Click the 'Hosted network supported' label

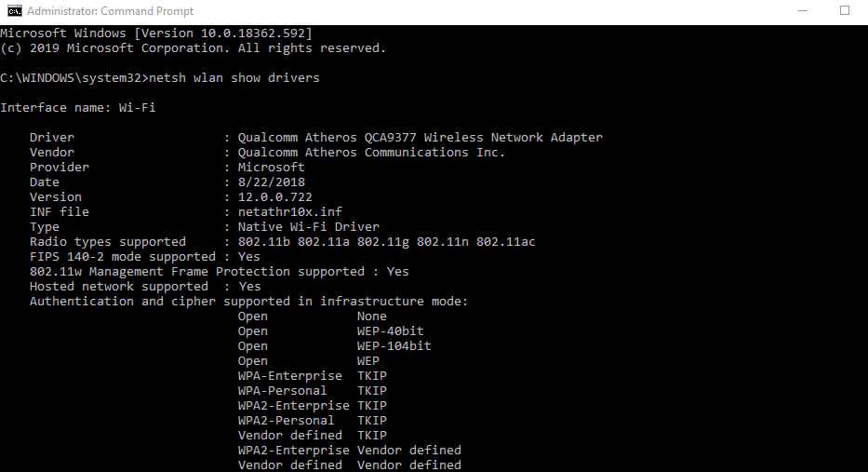(x=119, y=287)
